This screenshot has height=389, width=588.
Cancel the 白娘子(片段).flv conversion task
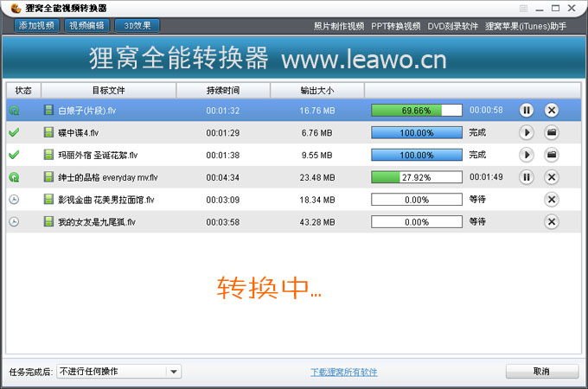552,110
